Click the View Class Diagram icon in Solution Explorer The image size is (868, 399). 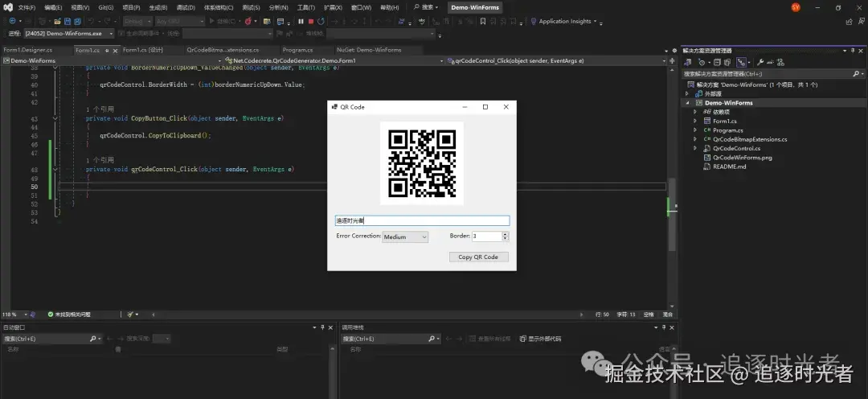pos(780,62)
